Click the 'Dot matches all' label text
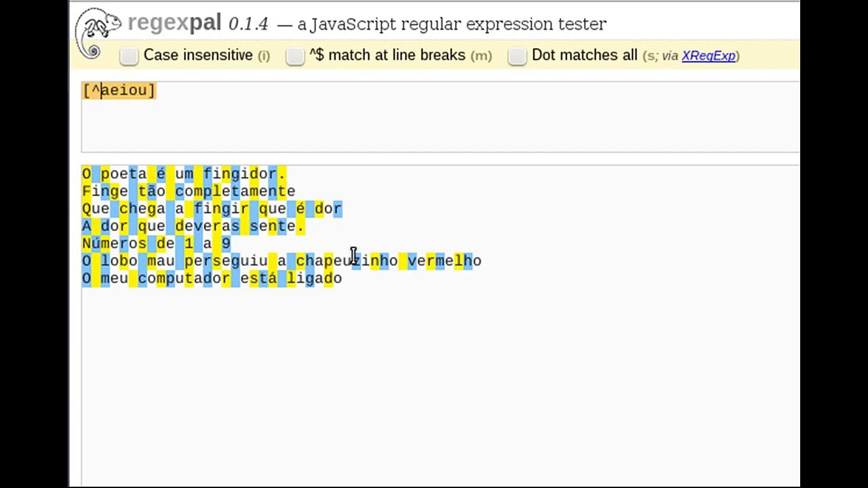Screen dimensions: 868x488 click(x=585, y=56)
